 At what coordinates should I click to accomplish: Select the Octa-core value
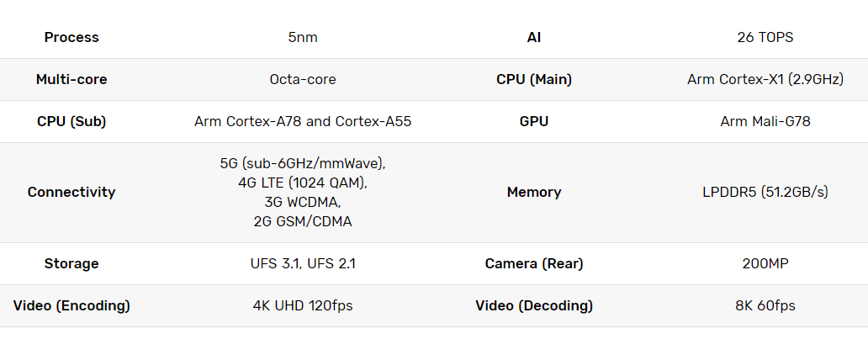(x=303, y=79)
